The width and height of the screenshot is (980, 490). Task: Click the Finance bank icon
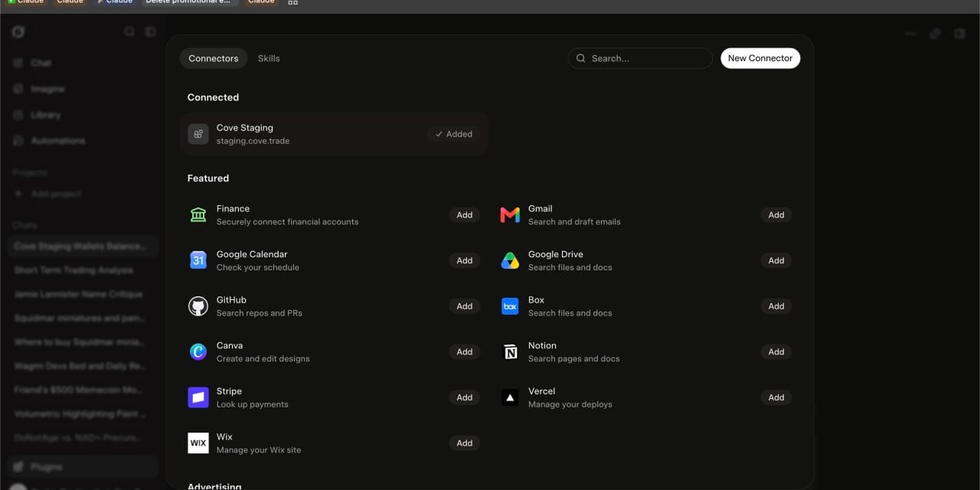click(198, 215)
